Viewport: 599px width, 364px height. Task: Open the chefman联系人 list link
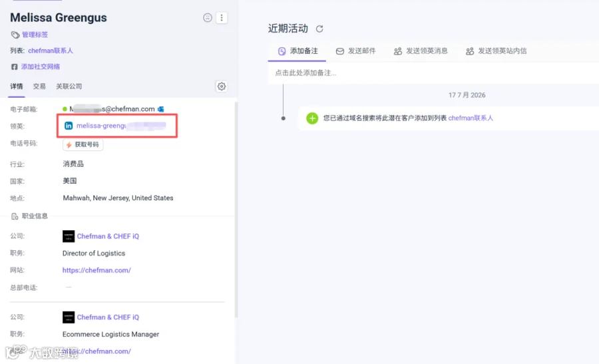[x=51, y=51]
